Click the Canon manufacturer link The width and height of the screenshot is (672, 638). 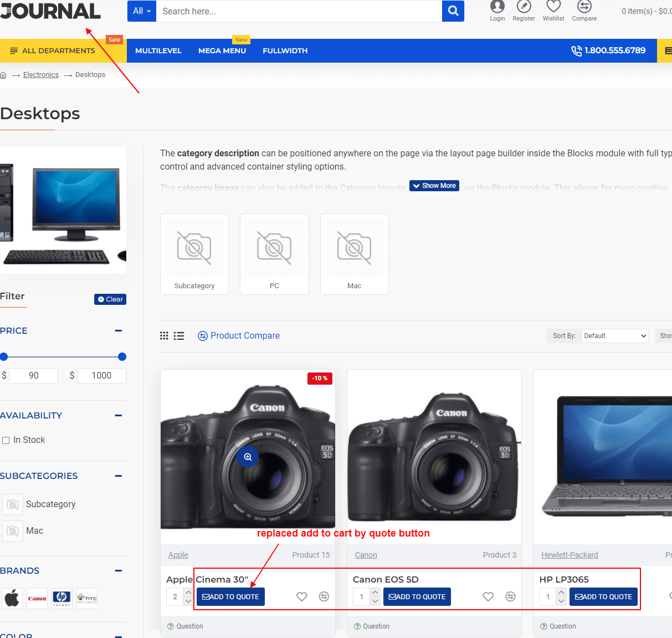coord(366,555)
